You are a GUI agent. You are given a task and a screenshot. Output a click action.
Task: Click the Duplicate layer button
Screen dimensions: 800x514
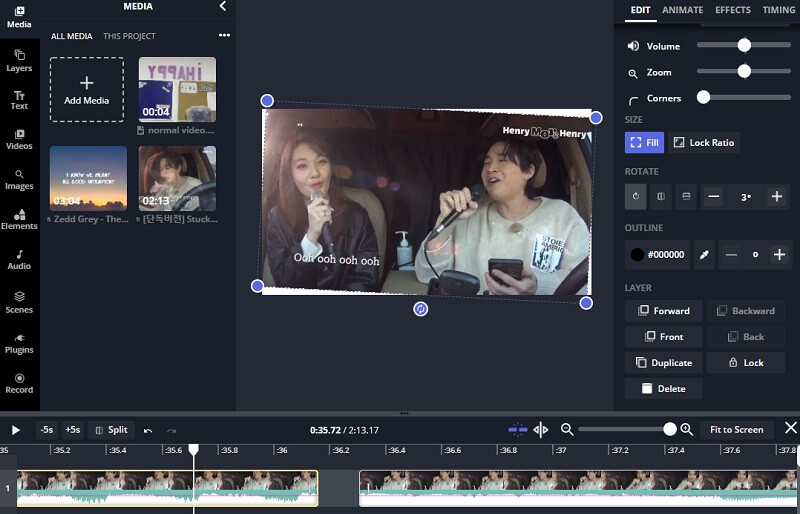click(x=664, y=363)
